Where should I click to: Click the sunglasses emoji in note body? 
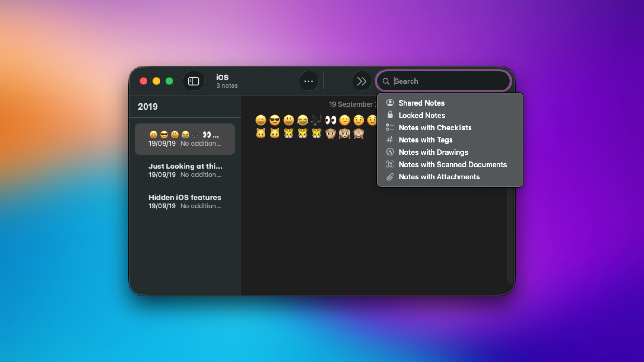[275, 120]
